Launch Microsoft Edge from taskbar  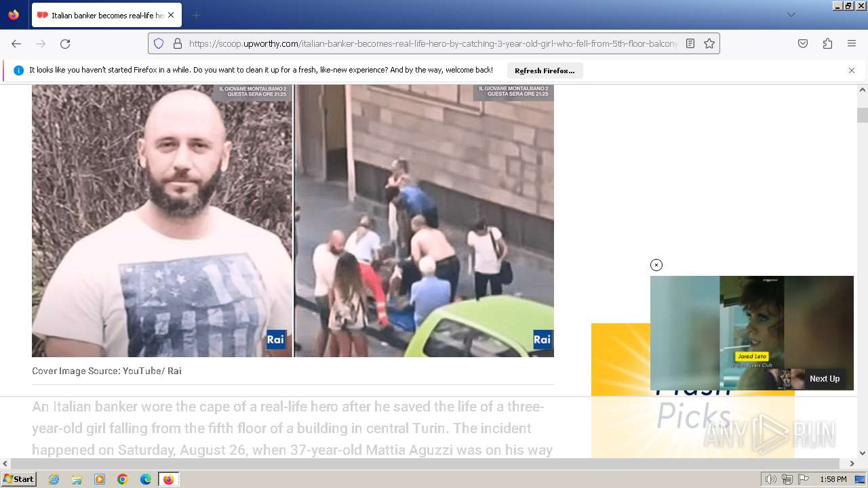point(146,479)
